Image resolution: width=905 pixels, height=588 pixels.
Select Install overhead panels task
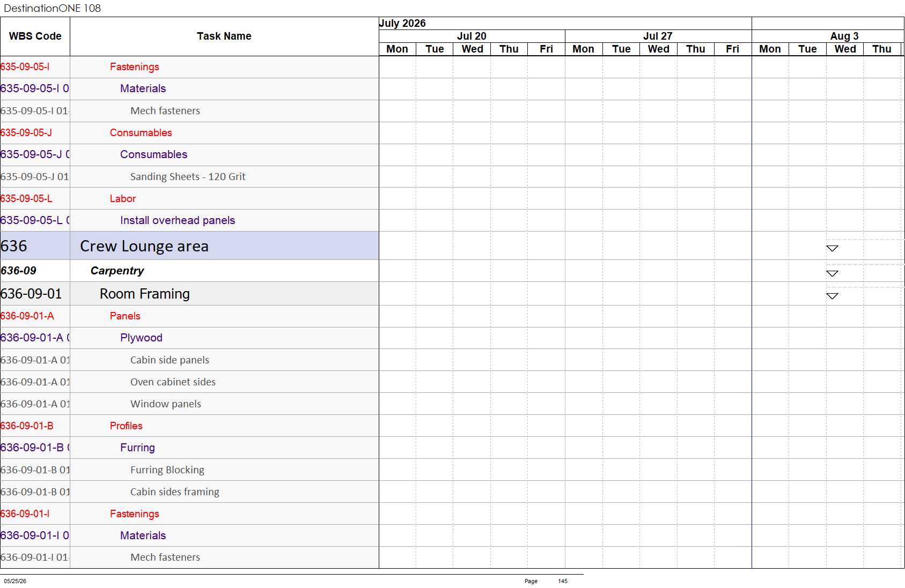coord(178,220)
